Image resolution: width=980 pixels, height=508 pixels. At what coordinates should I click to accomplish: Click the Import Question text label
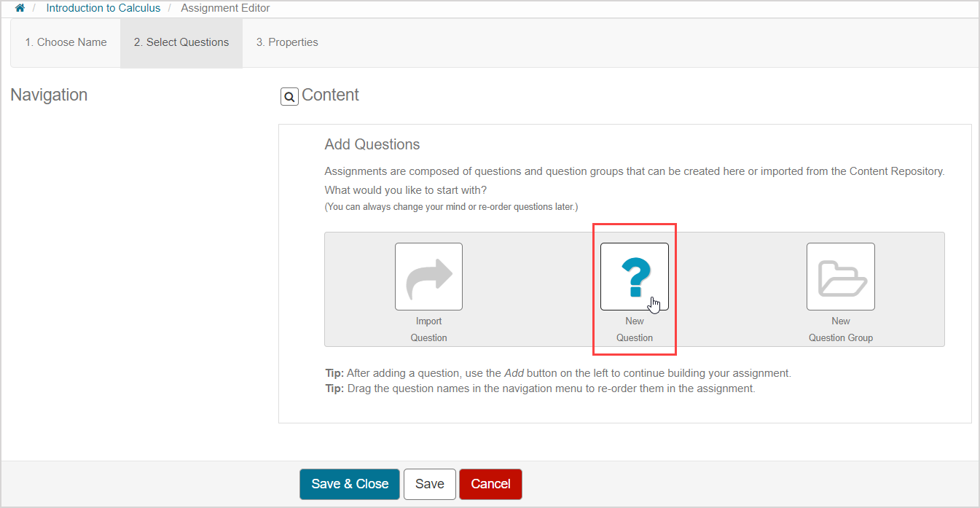click(428, 329)
